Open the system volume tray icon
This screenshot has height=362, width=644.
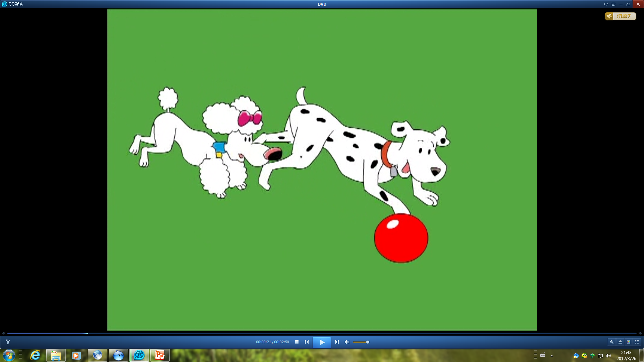coord(608,356)
